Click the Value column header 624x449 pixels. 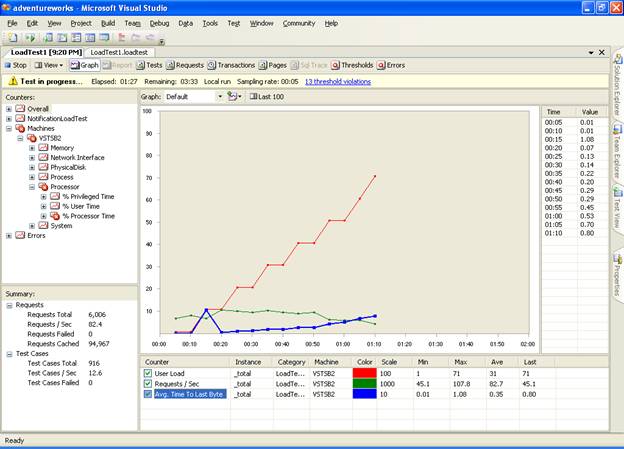coord(592,112)
